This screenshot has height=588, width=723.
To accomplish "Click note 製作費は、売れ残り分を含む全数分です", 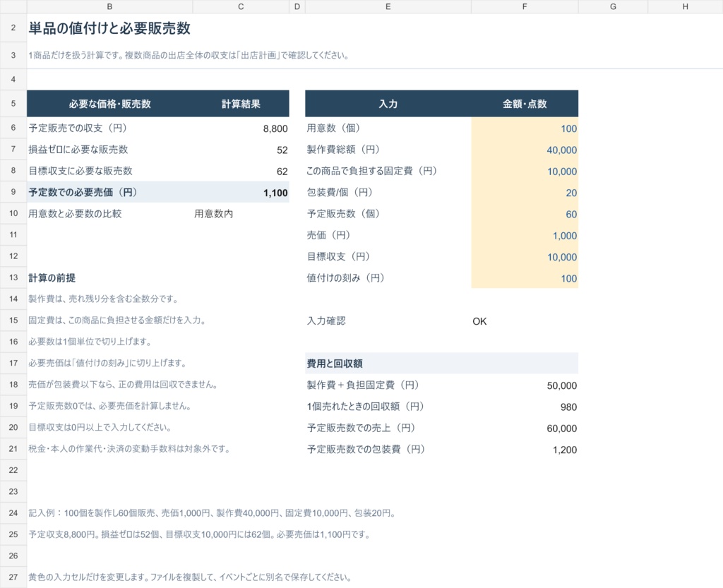I will pos(103,299).
